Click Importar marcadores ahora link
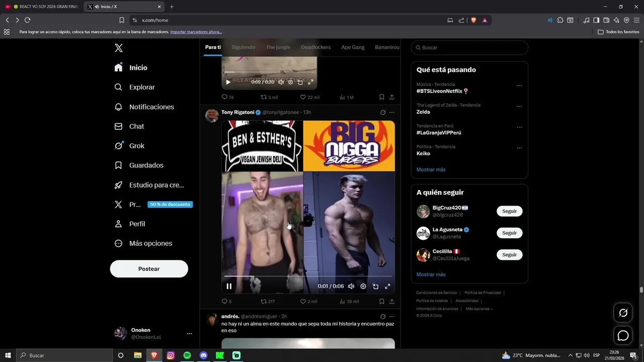 [x=196, y=32]
